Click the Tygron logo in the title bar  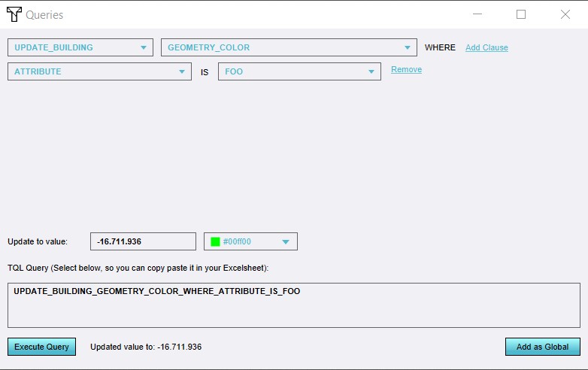(x=14, y=14)
